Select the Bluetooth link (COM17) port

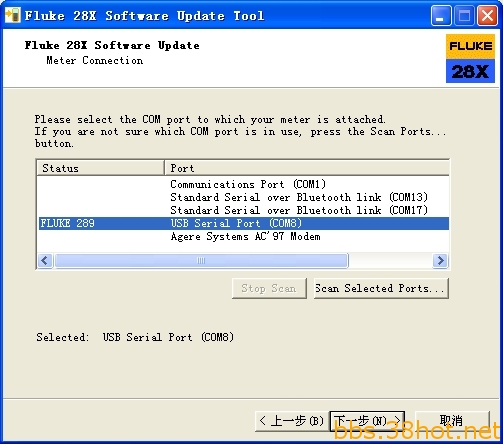244,210
